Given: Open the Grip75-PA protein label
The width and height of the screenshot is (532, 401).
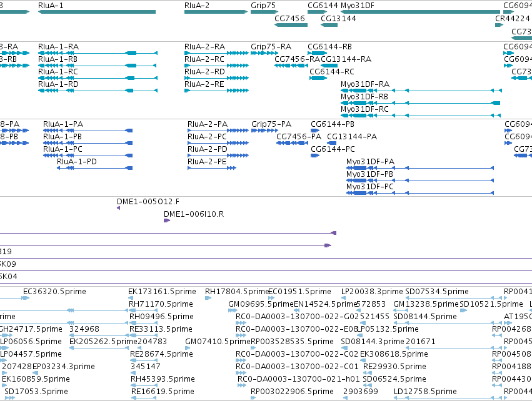Looking at the screenshot, I should (x=271, y=124).
